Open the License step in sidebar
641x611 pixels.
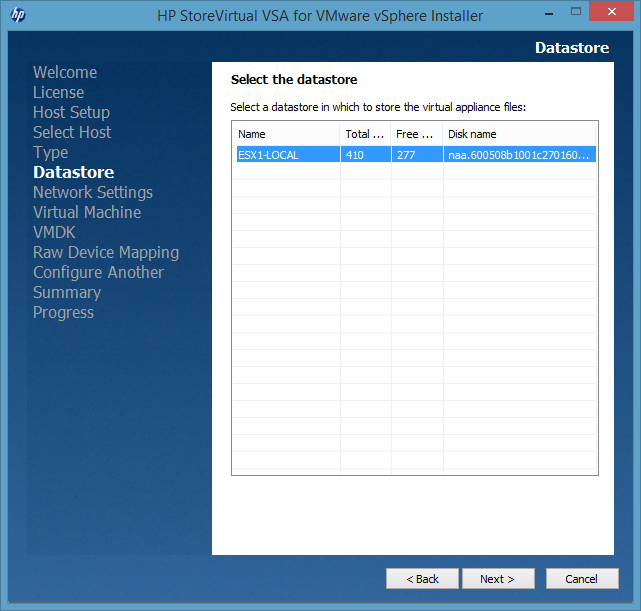coord(58,92)
